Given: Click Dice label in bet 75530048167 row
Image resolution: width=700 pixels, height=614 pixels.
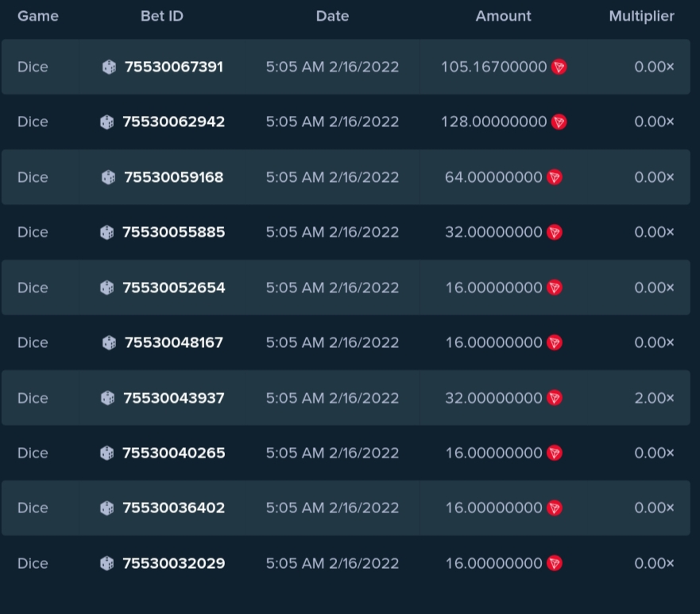Looking at the screenshot, I should pos(33,342).
